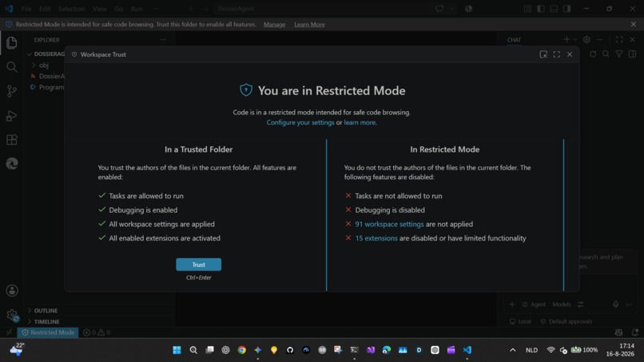Start voice chat with microphone icon

[616, 304]
